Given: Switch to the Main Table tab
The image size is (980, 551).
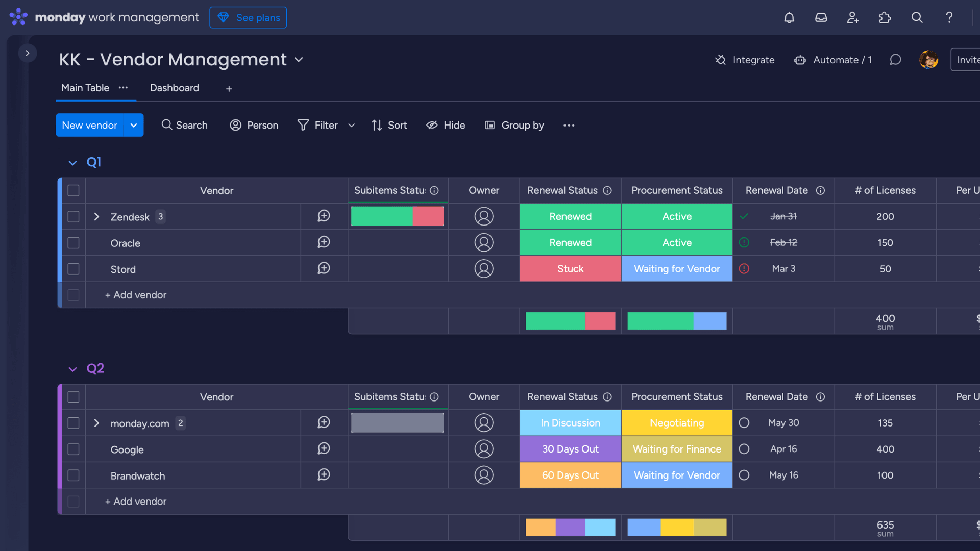Looking at the screenshot, I should pyautogui.click(x=85, y=88).
